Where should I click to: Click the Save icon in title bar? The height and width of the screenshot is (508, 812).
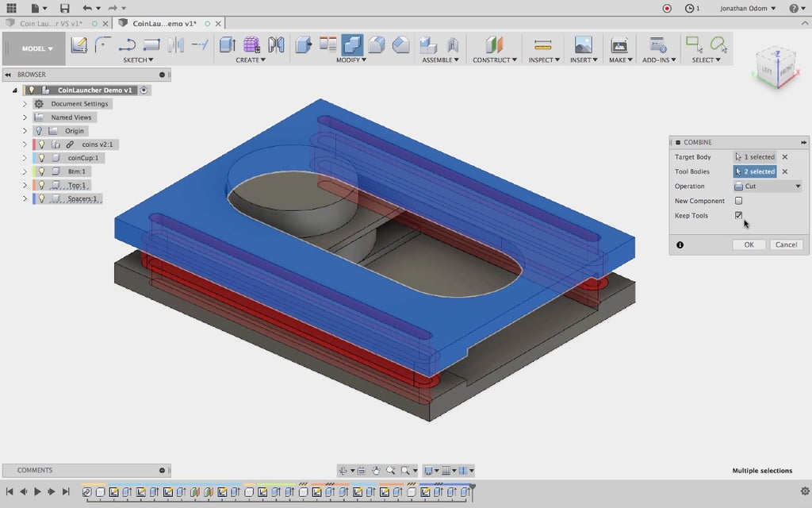[x=64, y=8]
